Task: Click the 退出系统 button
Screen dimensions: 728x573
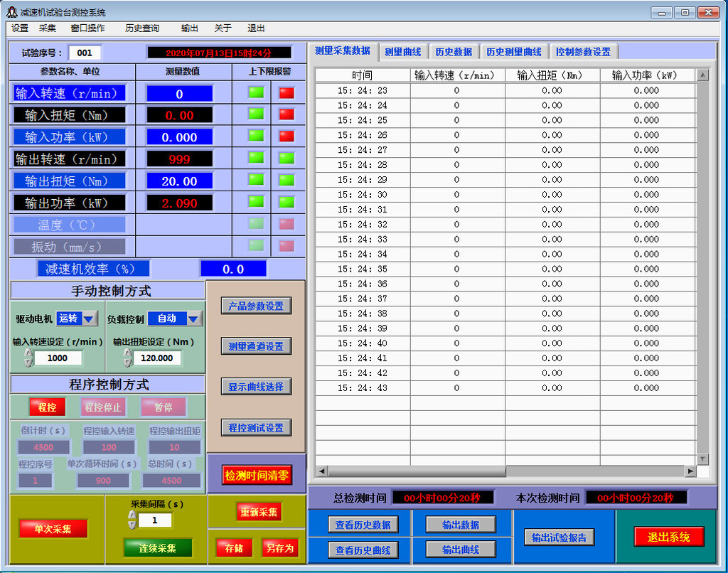Action: pos(668,537)
